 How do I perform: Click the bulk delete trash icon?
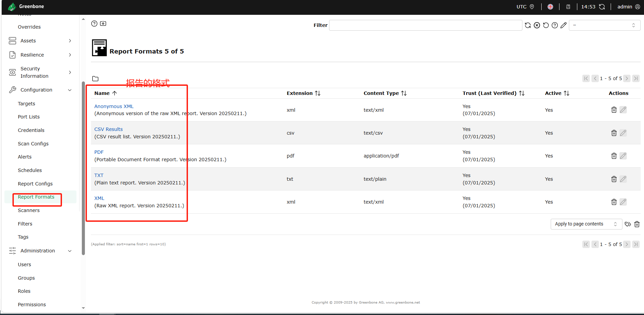[637, 224]
